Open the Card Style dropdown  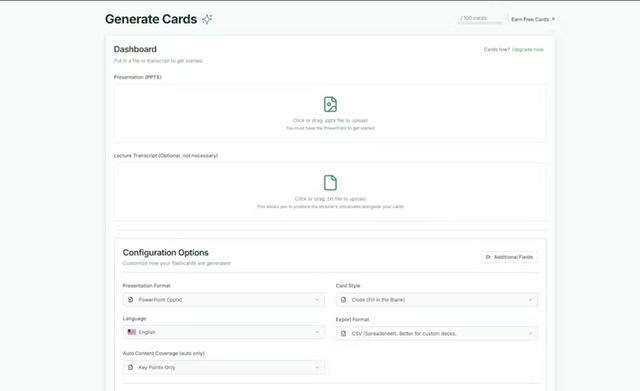pos(437,300)
